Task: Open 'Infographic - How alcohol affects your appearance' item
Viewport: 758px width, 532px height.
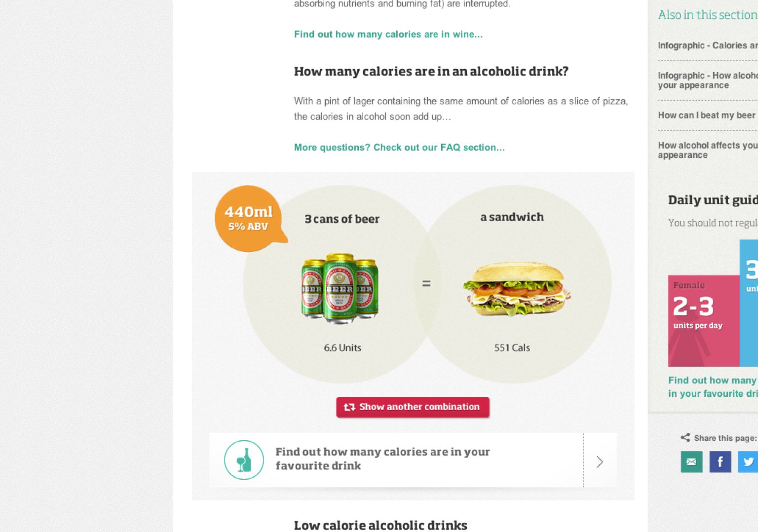Action: coord(707,80)
